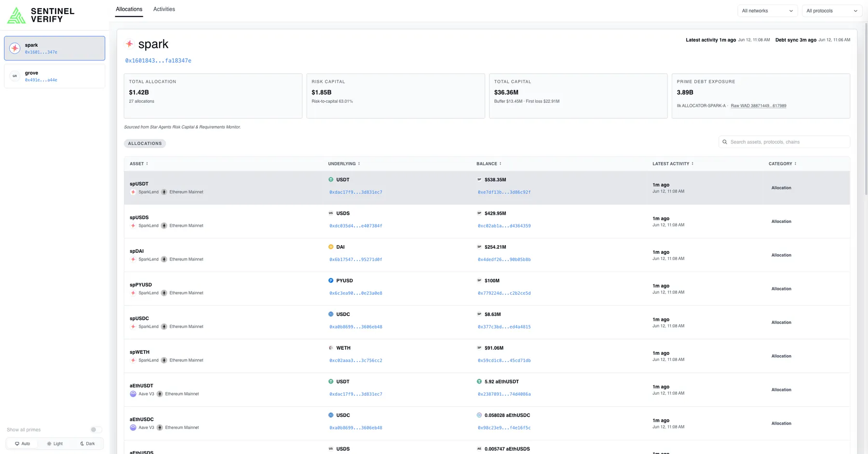Click the aEthUSDT balance token icon

coord(479,382)
